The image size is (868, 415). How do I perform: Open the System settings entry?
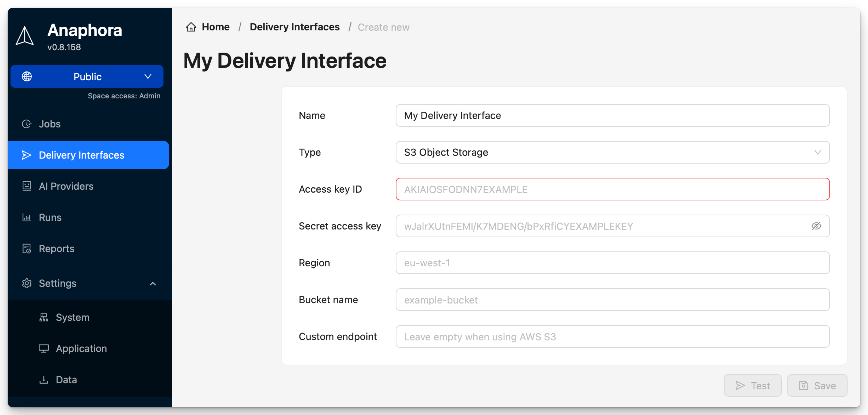click(x=72, y=317)
